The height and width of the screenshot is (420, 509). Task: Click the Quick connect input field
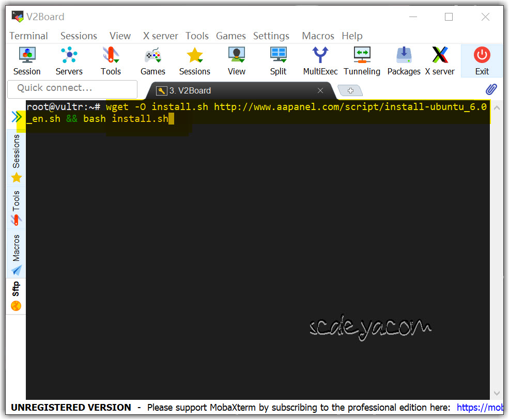point(72,88)
